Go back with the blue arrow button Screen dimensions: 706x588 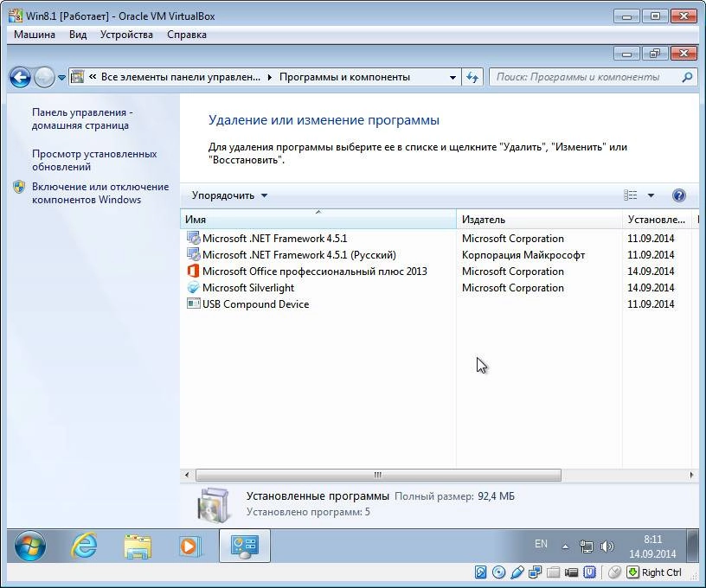click(20, 77)
